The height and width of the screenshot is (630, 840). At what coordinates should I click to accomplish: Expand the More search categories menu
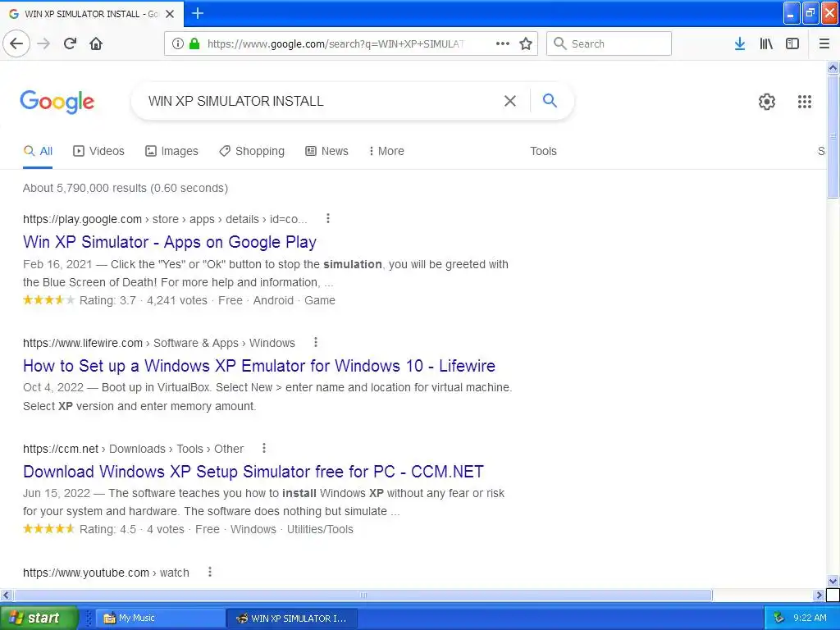click(x=386, y=151)
